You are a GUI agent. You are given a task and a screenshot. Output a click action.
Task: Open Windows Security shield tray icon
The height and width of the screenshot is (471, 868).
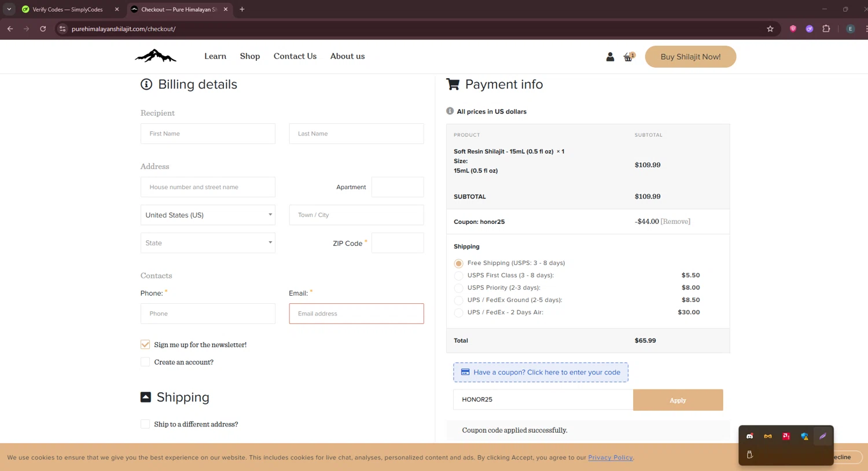coord(804,436)
